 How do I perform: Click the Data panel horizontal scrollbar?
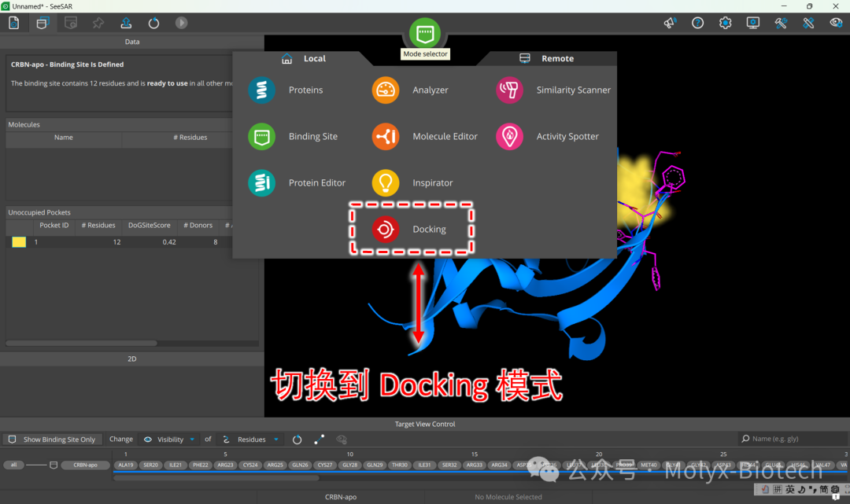[x=81, y=344]
